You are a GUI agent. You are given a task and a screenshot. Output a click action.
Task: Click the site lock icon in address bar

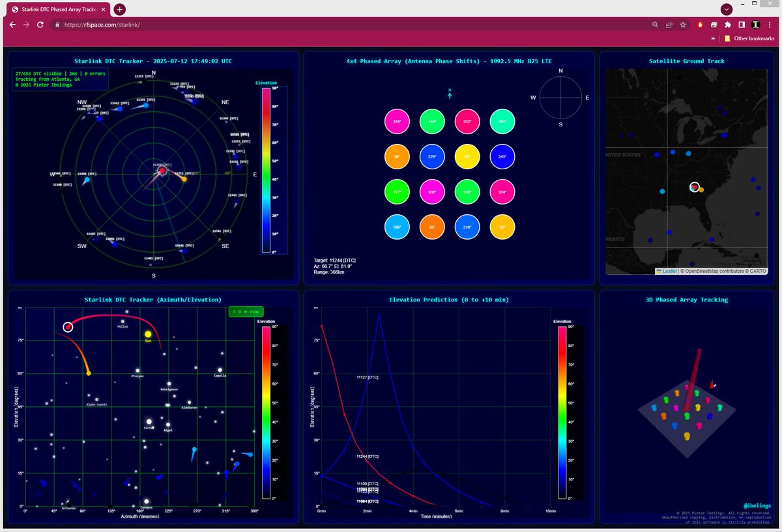[x=57, y=25]
